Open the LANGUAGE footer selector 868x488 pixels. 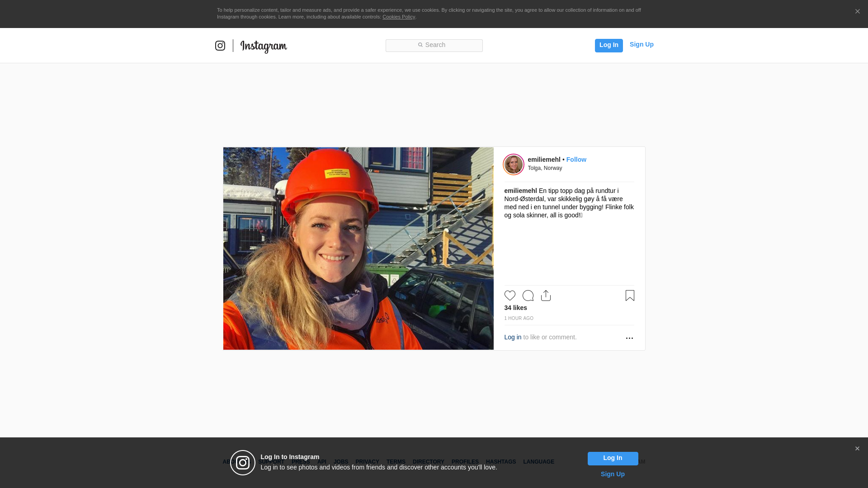pyautogui.click(x=538, y=462)
